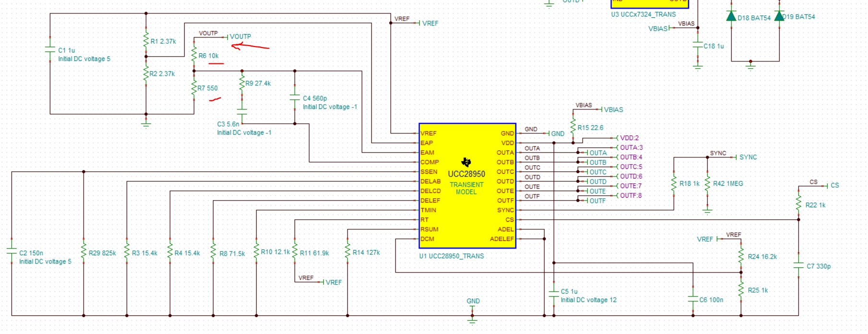
Task: Click the ADEL pin label on U1
Action: tap(506, 229)
